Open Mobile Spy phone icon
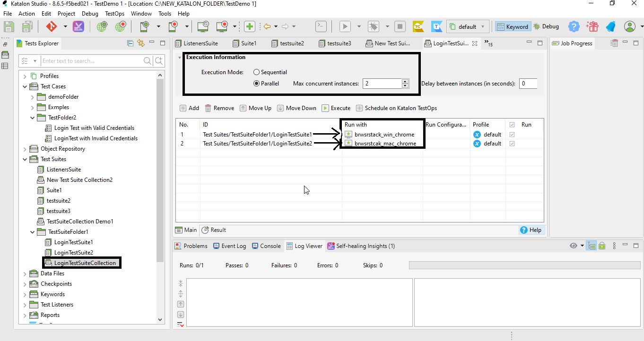This screenshot has width=644, height=341. coord(144,26)
